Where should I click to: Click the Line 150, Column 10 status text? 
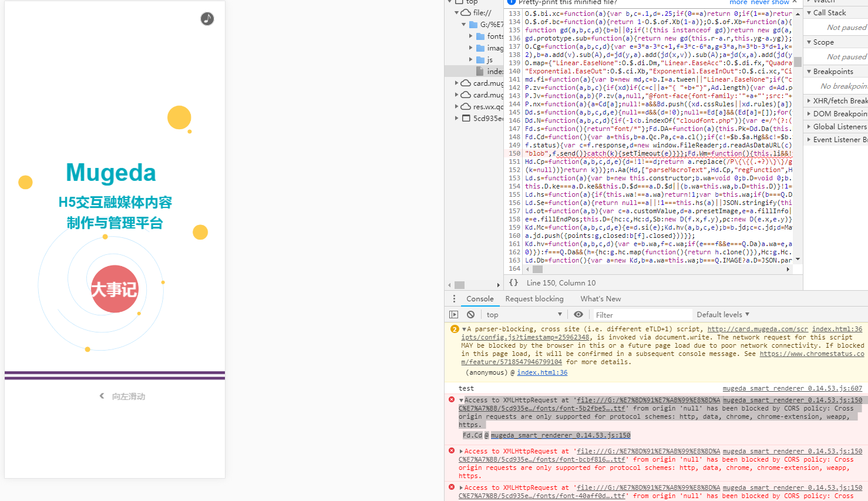[x=561, y=283]
